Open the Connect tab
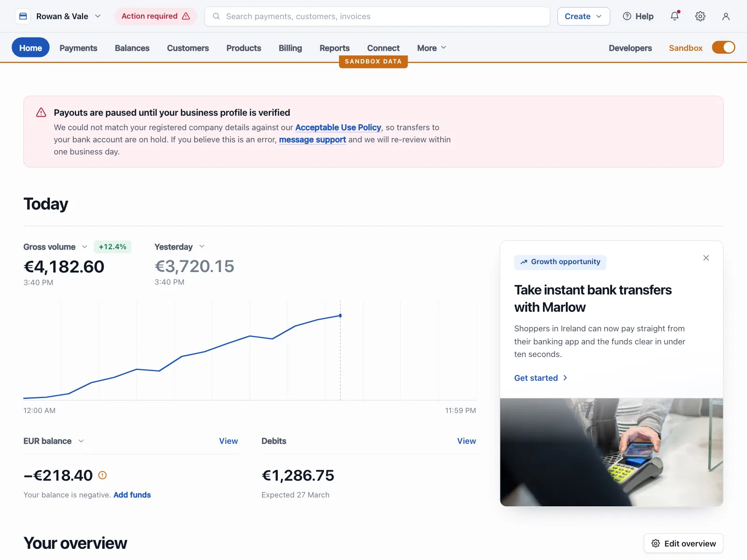This screenshot has height=560, width=747. pyautogui.click(x=383, y=48)
